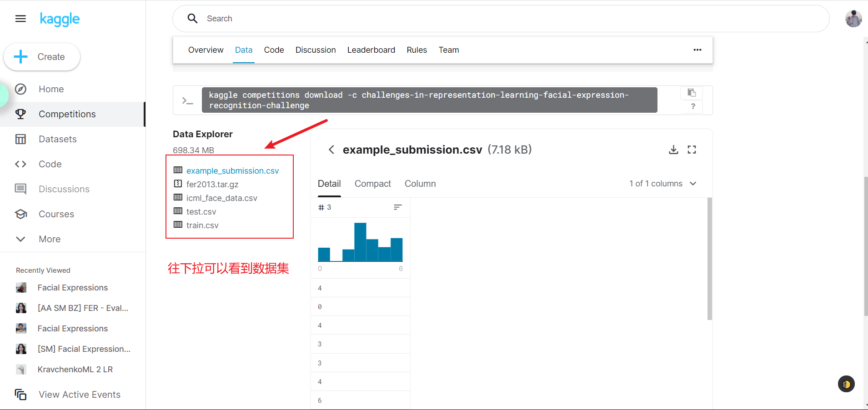
Task: Click the Competitions trophy icon
Action: [x=20, y=114]
